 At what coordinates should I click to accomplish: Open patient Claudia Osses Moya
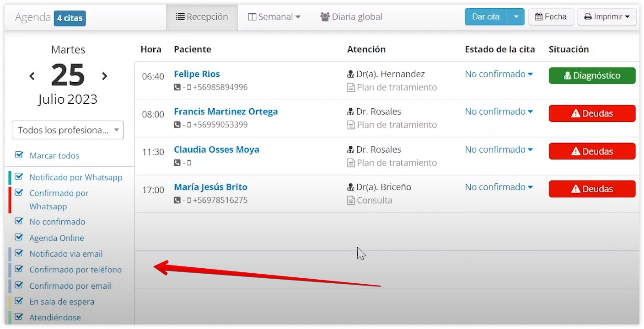click(216, 149)
